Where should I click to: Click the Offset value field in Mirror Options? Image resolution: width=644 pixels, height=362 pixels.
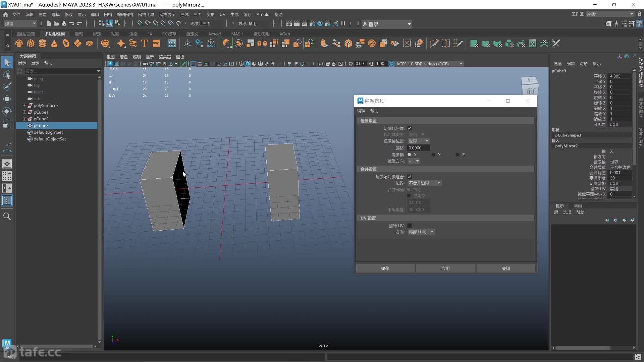click(419, 148)
